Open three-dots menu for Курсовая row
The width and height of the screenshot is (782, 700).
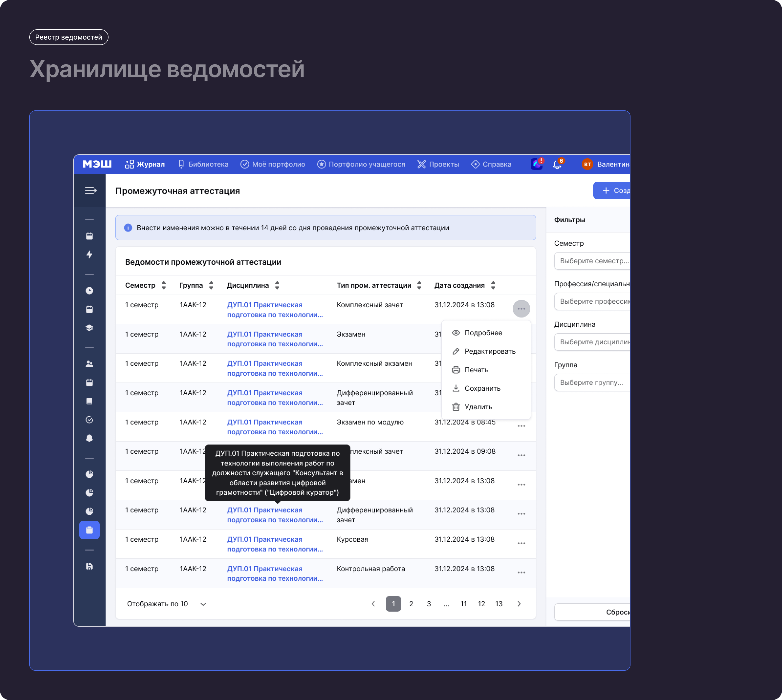[x=521, y=543]
